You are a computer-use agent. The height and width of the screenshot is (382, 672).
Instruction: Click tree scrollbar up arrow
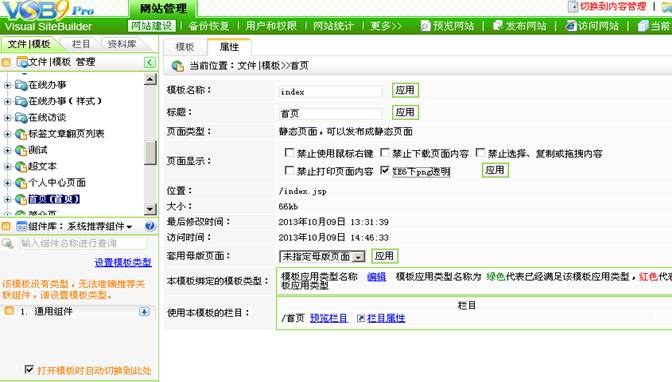[x=150, y=79]
